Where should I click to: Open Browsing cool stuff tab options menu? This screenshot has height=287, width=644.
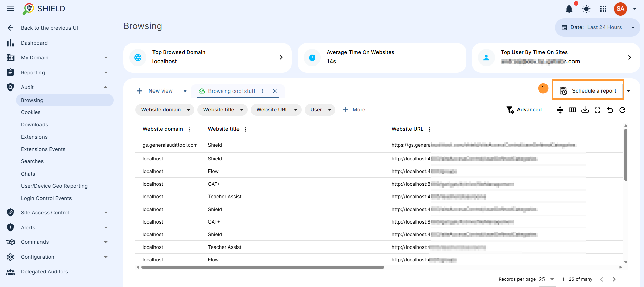click(x=263, y=91)
